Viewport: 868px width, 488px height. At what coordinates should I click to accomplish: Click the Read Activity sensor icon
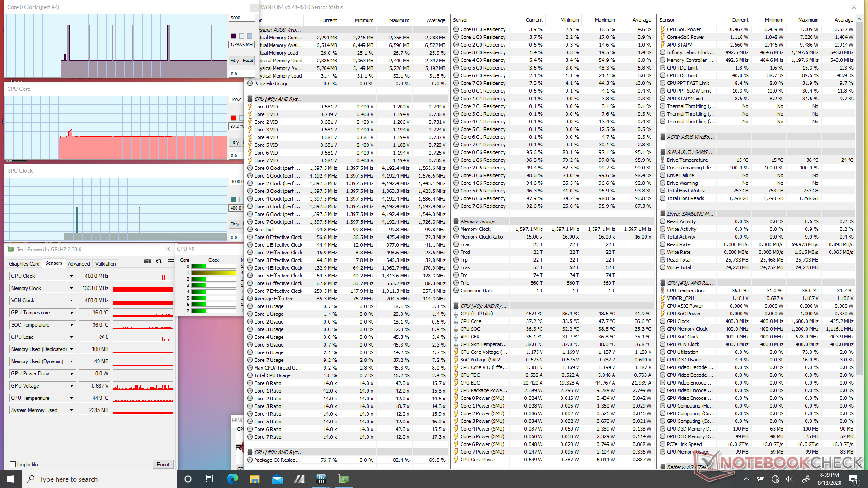point(663,221)
